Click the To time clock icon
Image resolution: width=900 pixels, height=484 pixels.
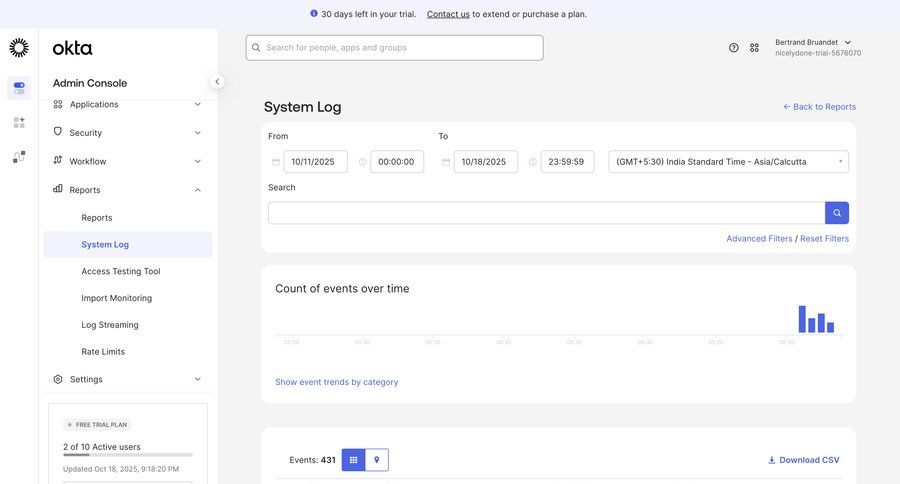(x=533, y=162)
